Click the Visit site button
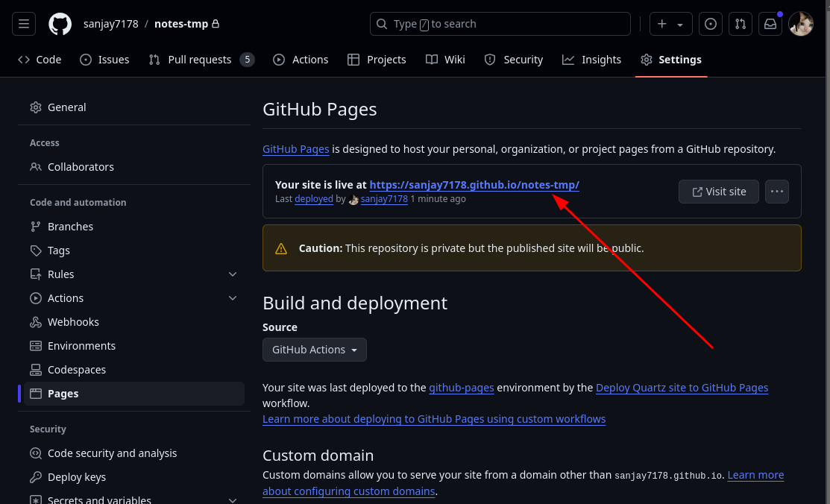The height and width of the screenshot is (504, 830). click(x=718, y=192)
